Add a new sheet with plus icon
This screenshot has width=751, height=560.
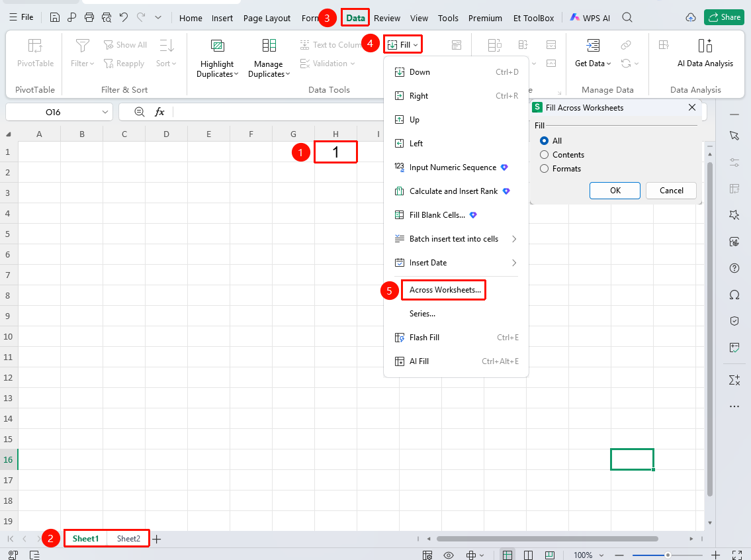pyautogui.click(x=157, y=539)
